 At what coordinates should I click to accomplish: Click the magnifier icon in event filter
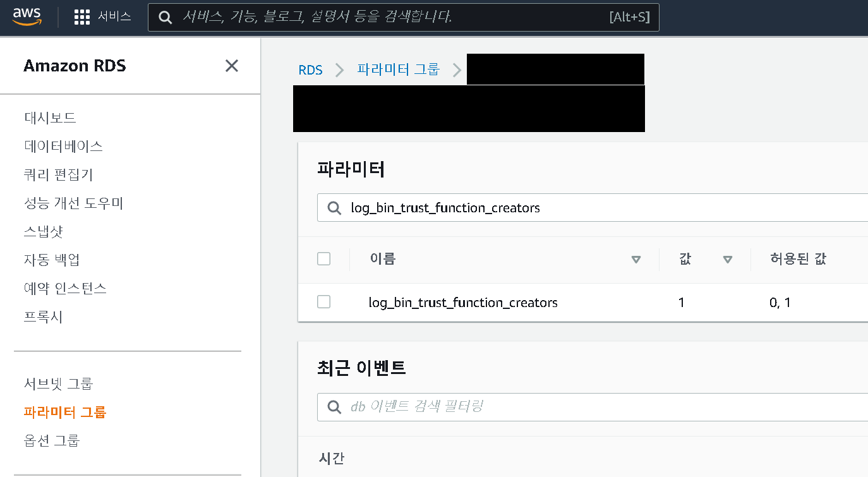click(x=334, y=406)
